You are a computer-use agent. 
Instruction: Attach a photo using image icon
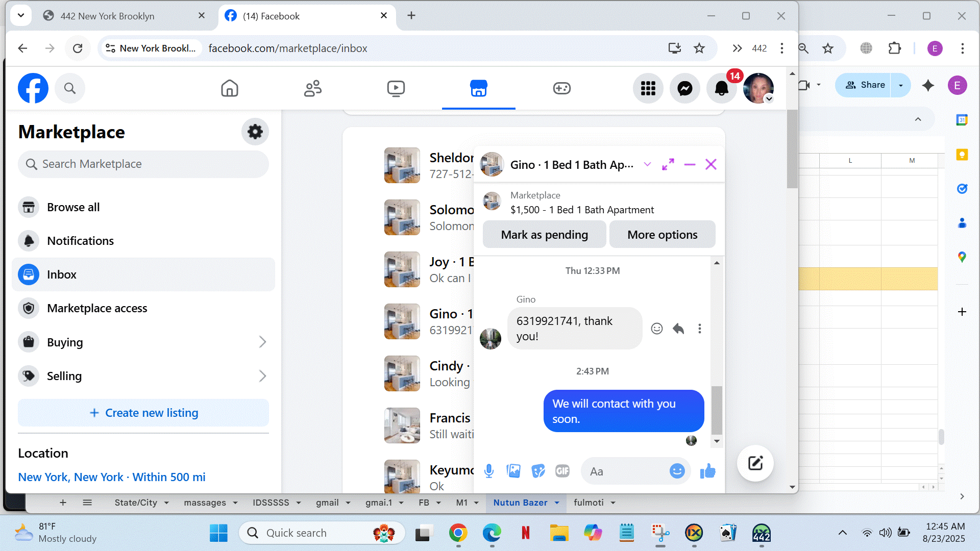coord(513,471)
